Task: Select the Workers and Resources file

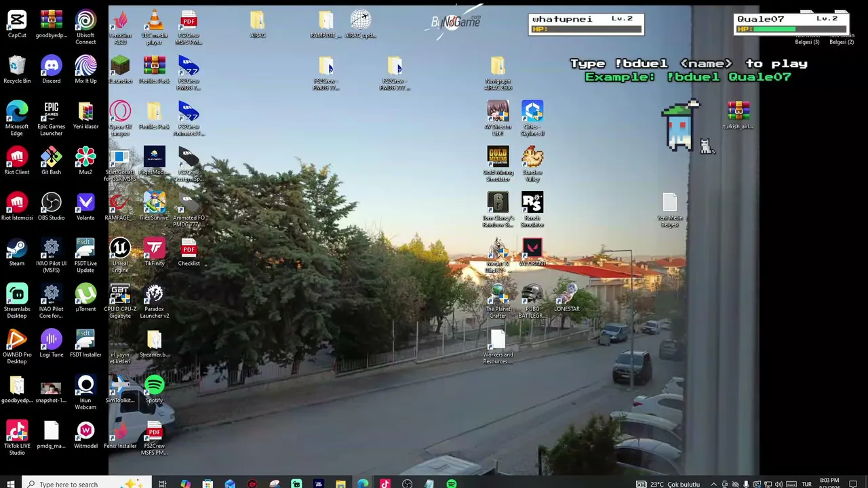Action: (498, 346)
